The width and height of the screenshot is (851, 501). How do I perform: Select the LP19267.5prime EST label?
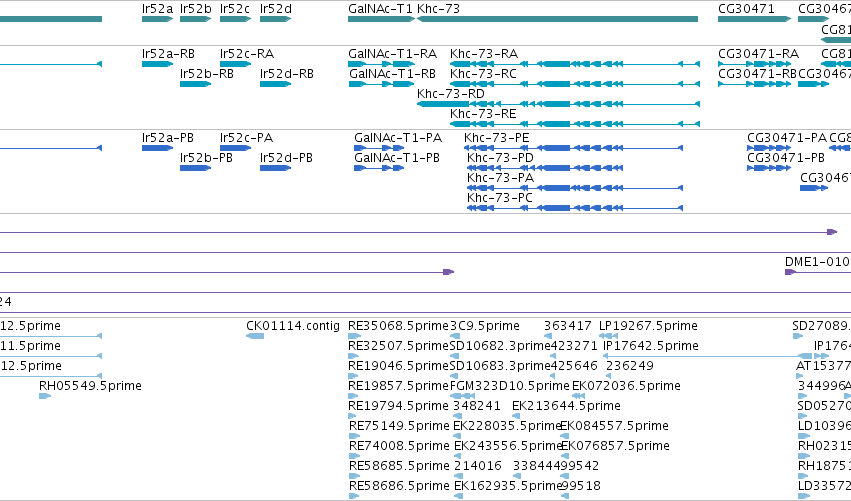pos(649,326)
